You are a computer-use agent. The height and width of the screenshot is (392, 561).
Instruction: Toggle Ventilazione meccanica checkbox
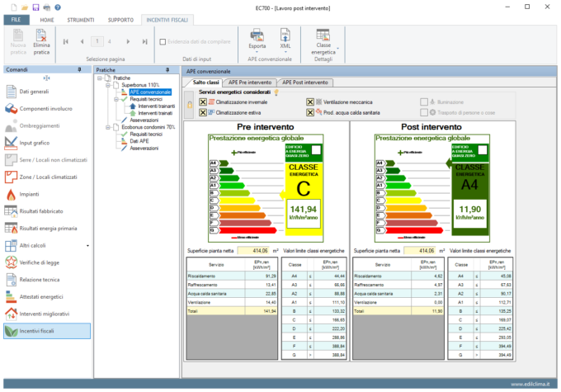point(309,102)
